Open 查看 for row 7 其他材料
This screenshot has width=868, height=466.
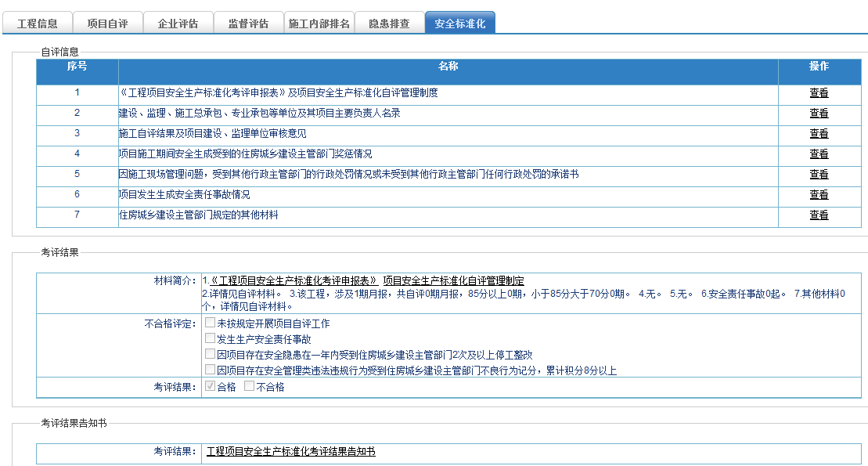819,215
